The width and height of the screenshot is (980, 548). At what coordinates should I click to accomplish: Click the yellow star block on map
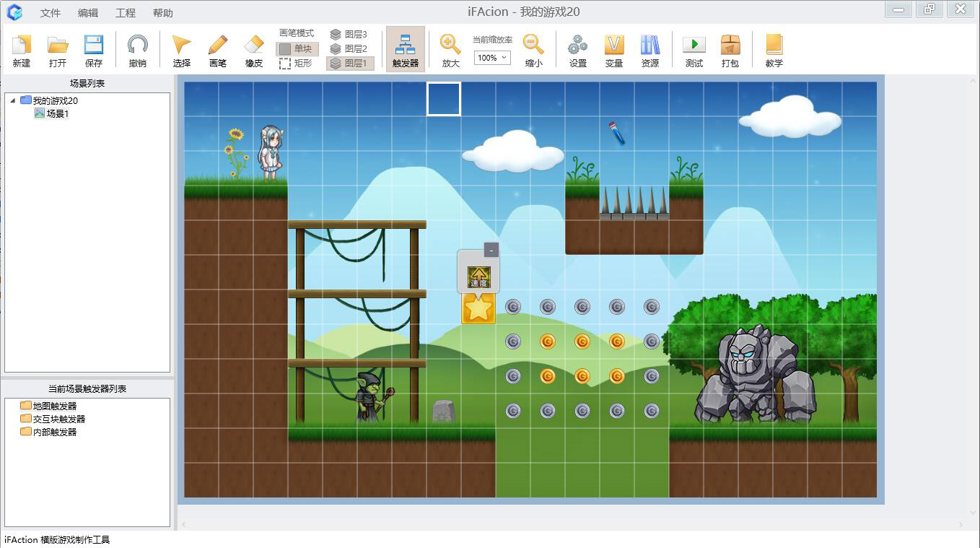(x=478, y=308)
